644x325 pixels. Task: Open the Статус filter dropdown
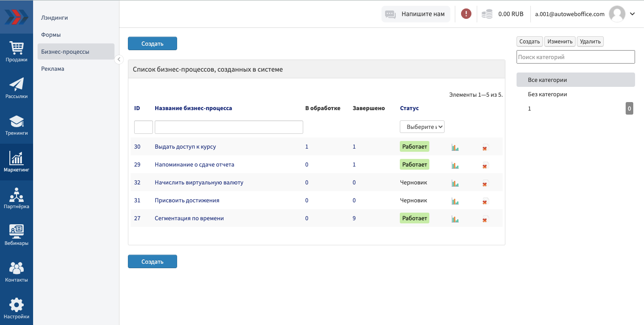coord(422,127)
